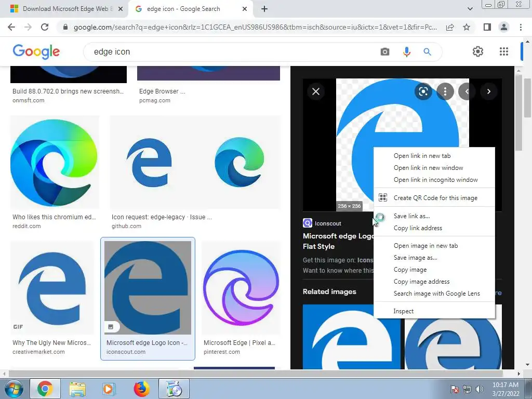Open the Iconscout source link

click(x=322, y=223)
